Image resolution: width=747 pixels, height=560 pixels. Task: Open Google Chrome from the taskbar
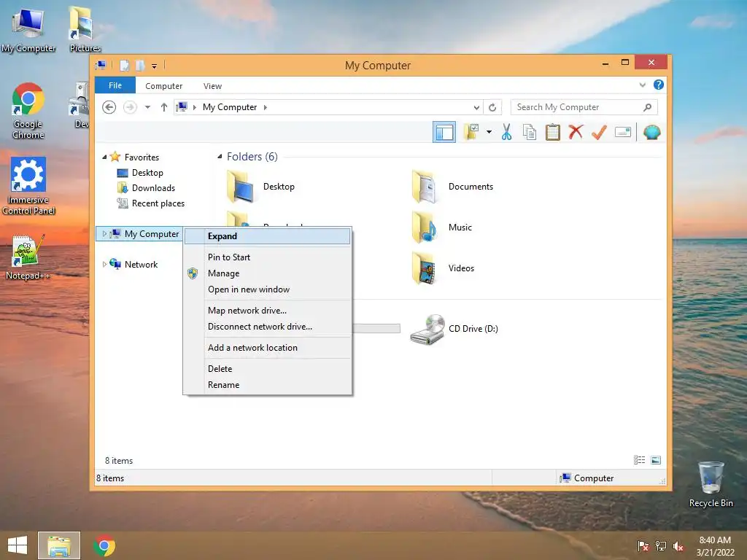[x=104, y=545]
